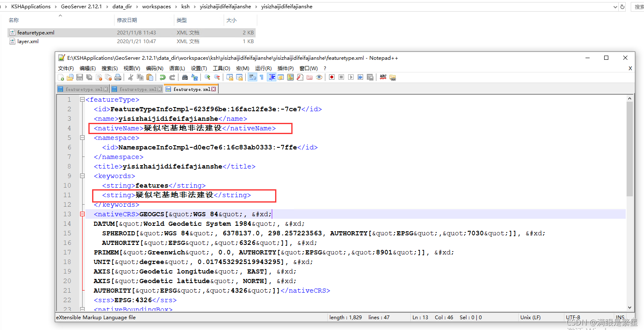
Task: Create a new document in Notepad++
Action: (x=61, y=77)
